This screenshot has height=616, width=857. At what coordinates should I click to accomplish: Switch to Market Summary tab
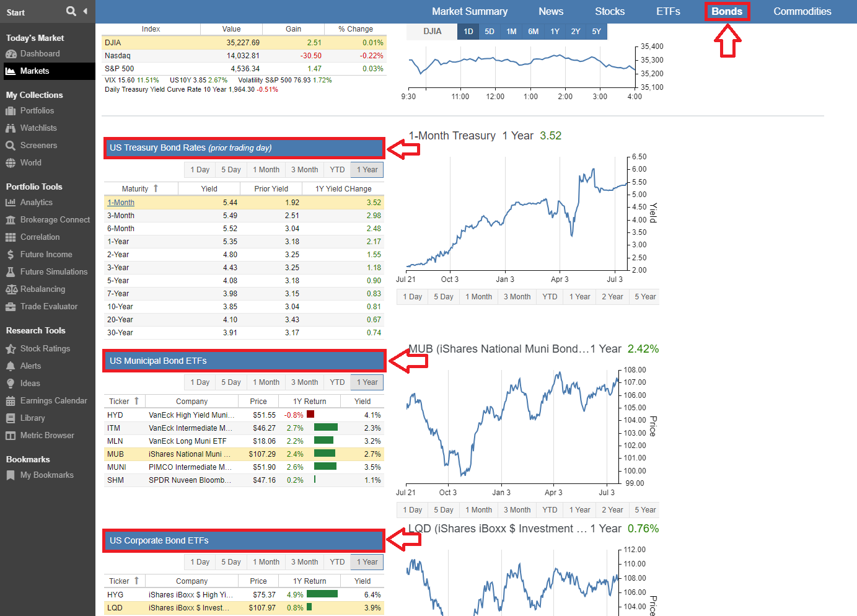pyautogui.click(x=470, y=11)
